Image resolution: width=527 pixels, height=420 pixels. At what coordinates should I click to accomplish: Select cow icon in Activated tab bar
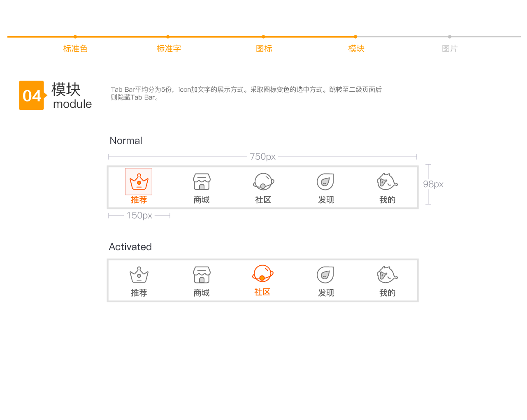pyautogui.click(x=387, y=275)
